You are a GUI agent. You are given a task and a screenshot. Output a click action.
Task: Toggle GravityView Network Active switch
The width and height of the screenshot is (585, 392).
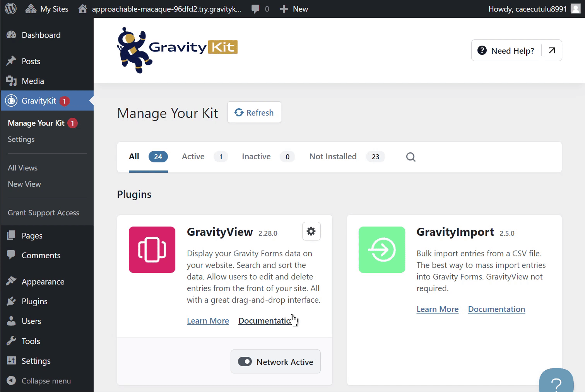tap(245, 361)
